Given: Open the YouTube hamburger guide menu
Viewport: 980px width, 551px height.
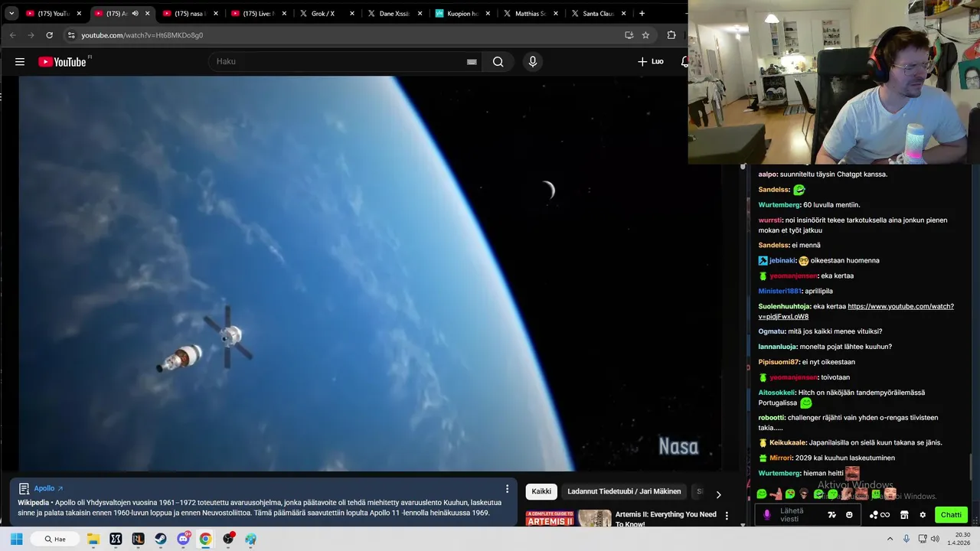Looking at the screenshot, I should [x=20, y=62].
